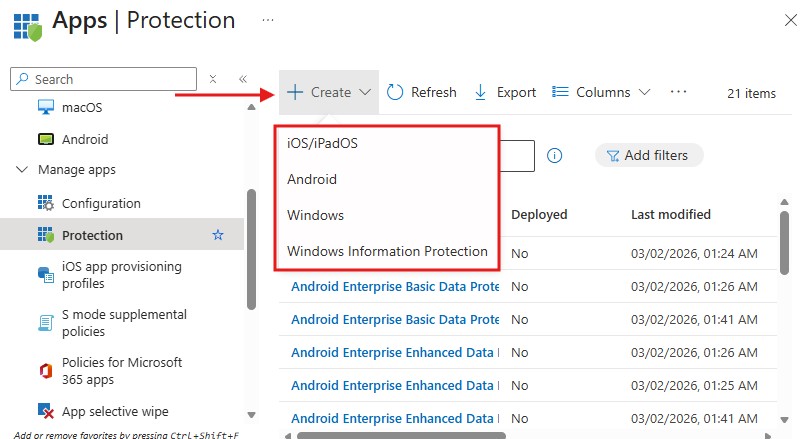Click the table horizontal scrollbar thumb

pyautogui.click(x=401, y=435)
